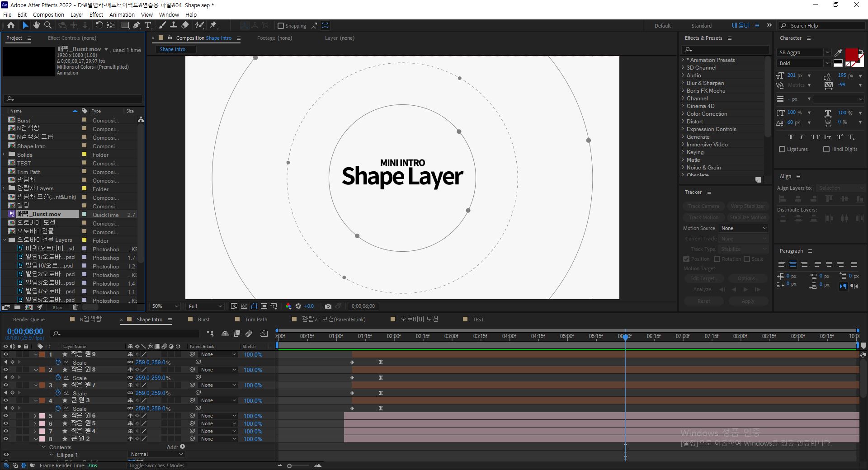Viewport: 868px width, 470px height.
Task: Toggle transparency grid in viewer
Action: click(244, 306)
